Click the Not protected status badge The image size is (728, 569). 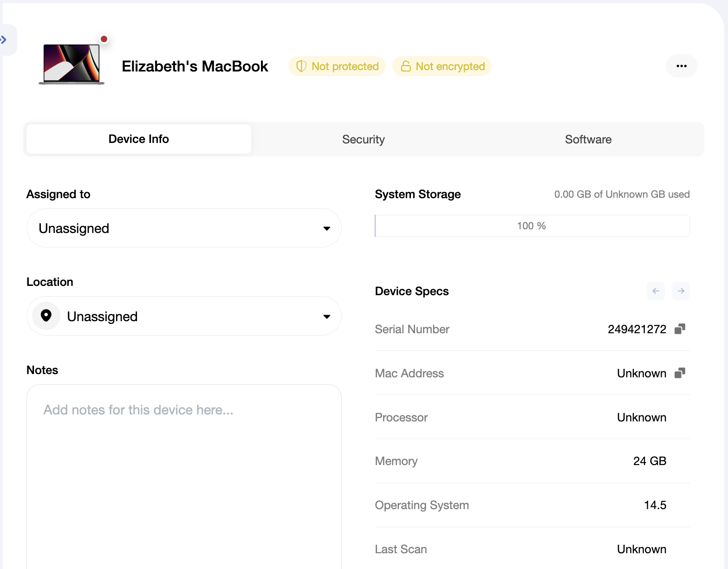[x=337, y=66]
